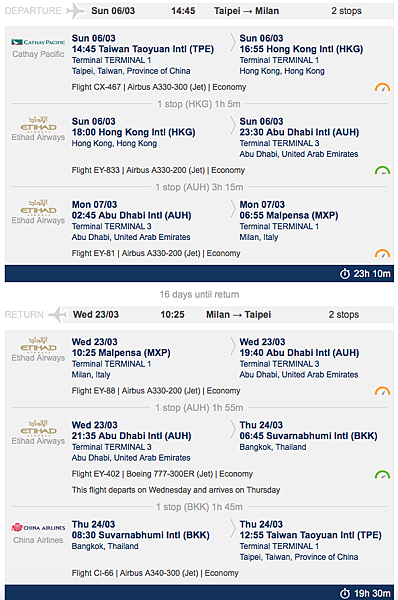Viewport: 398px width, 600px height.
Task: Click the 1 stop (BKK) 1h 45m layover label
Action: [x=199, y=507]
